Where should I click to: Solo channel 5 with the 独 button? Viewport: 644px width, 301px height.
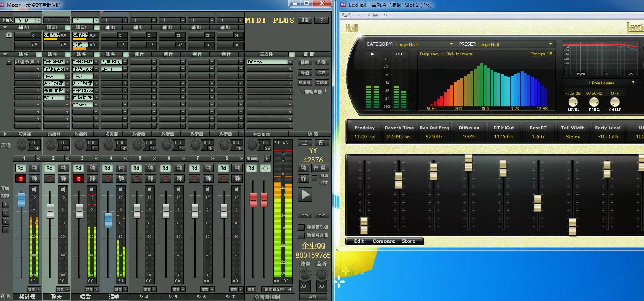[150, 168]
